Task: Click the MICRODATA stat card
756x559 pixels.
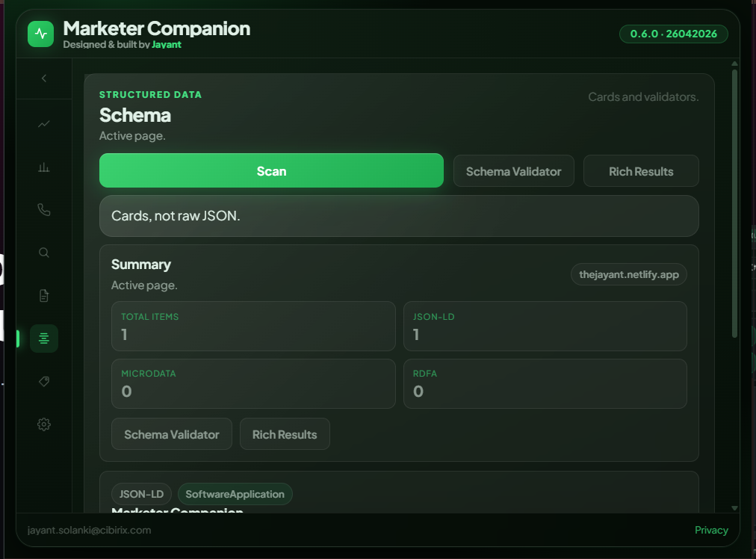Action: click(253, 383)
